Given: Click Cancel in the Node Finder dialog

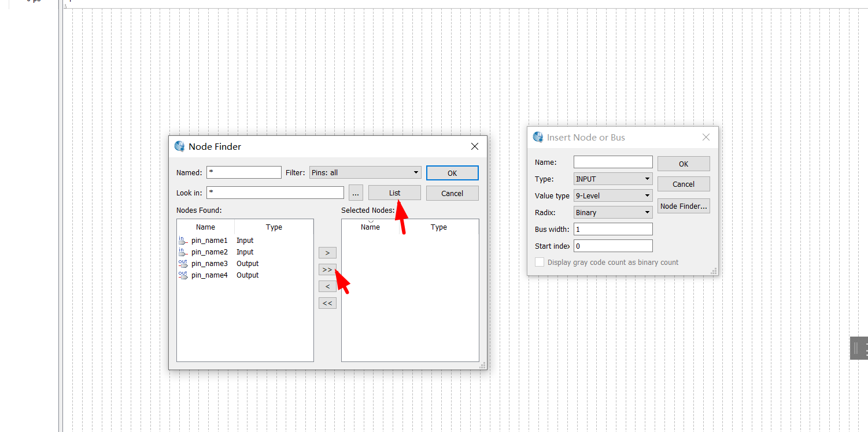Looking at the screenshot, I should (x=452, y=193).
